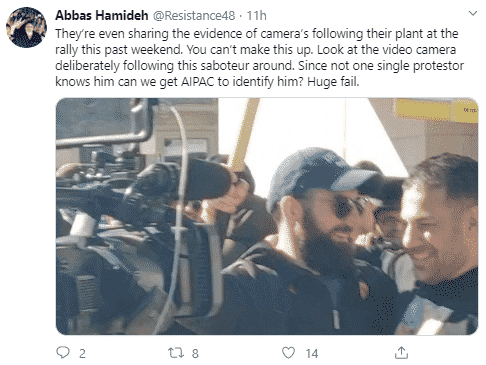
Task: Visit the @Resistance48 handle link
Action: (194, 15)
